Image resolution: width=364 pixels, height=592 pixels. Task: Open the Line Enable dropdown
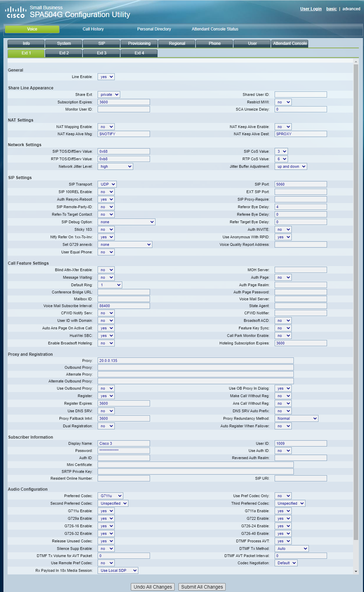(106, 77)
